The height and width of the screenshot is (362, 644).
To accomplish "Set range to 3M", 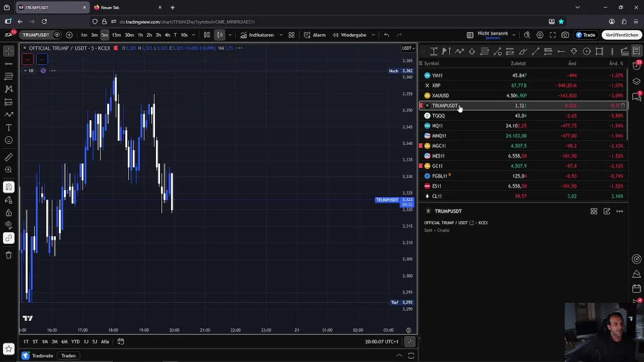I will pos(54,342).
